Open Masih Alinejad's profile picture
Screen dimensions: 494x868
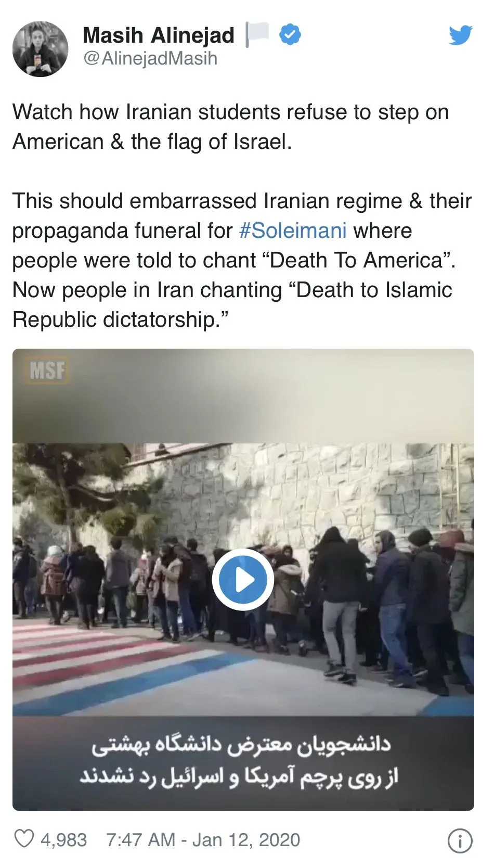(41, 49)
